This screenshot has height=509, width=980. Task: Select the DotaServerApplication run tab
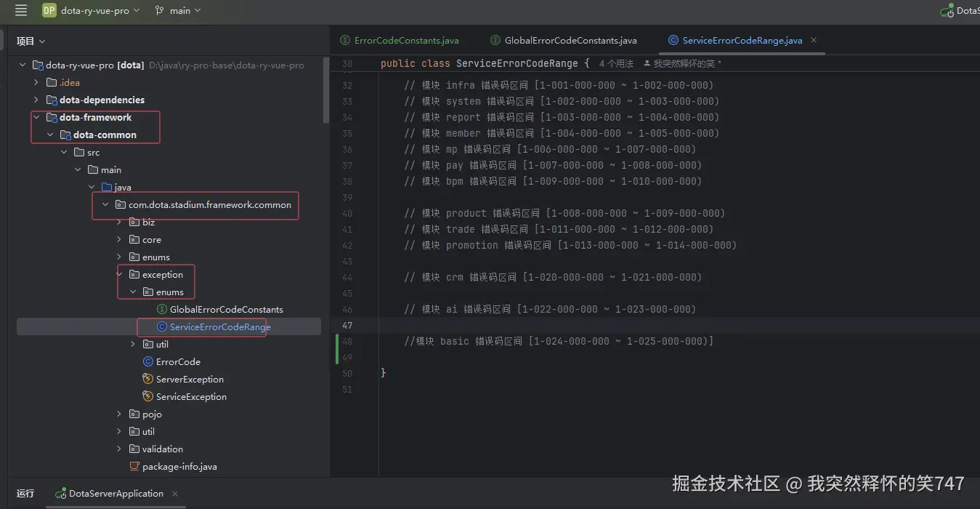coord(116,493)
